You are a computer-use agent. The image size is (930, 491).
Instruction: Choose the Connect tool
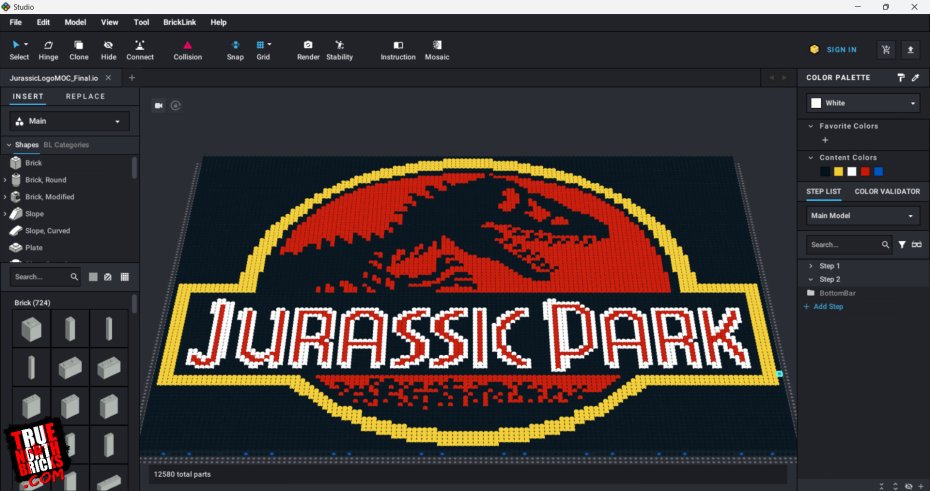[140, 50]
